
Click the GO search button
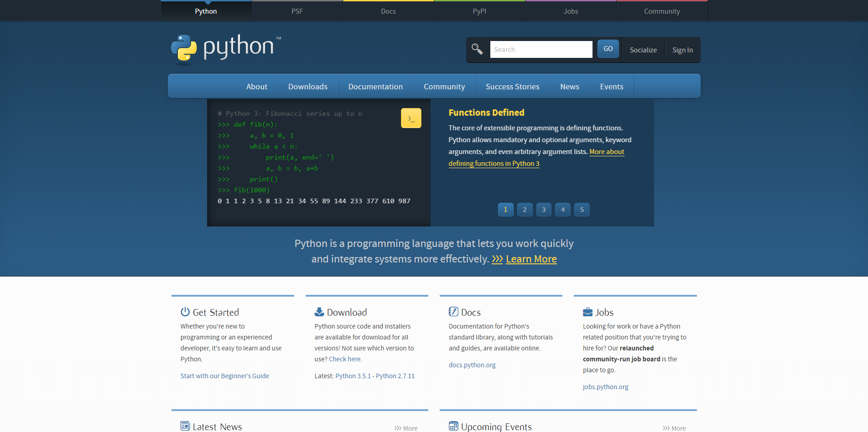[x=608, y=49]
